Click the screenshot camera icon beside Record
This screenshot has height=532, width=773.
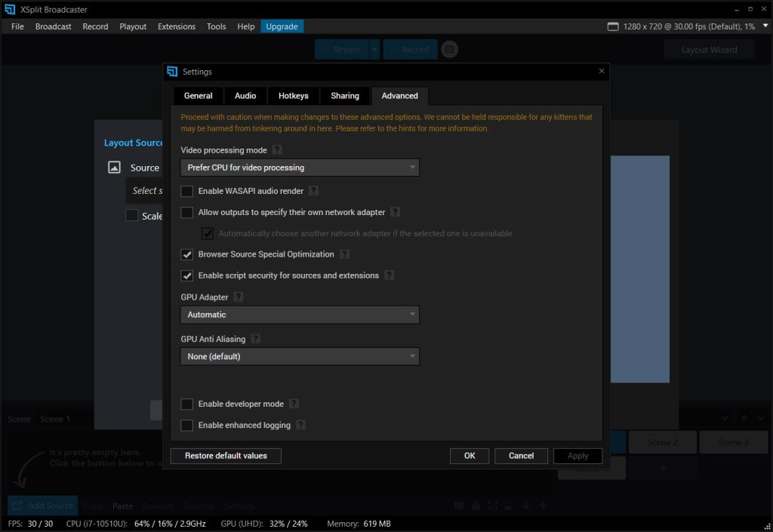click(x=449, y=49)
